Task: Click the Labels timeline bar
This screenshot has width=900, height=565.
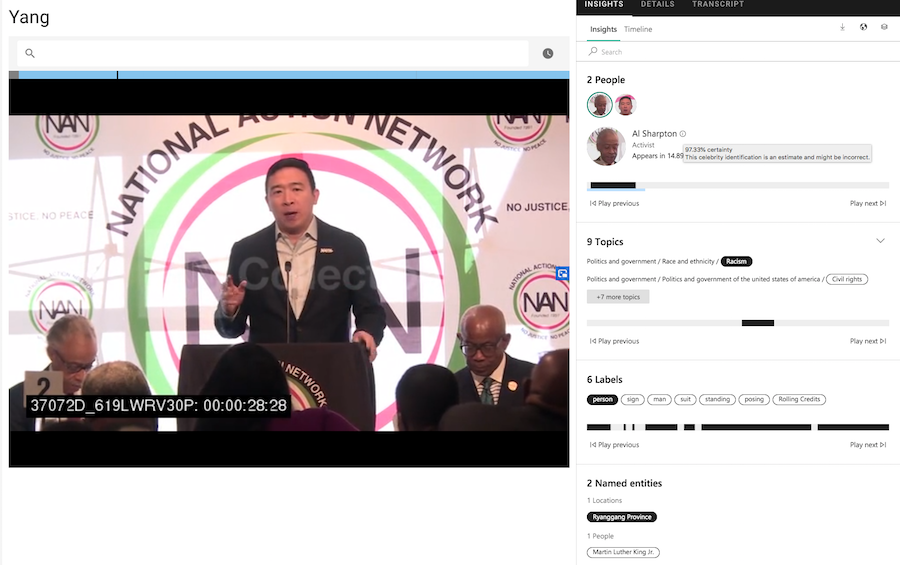Action: click(x=738, y=427)
